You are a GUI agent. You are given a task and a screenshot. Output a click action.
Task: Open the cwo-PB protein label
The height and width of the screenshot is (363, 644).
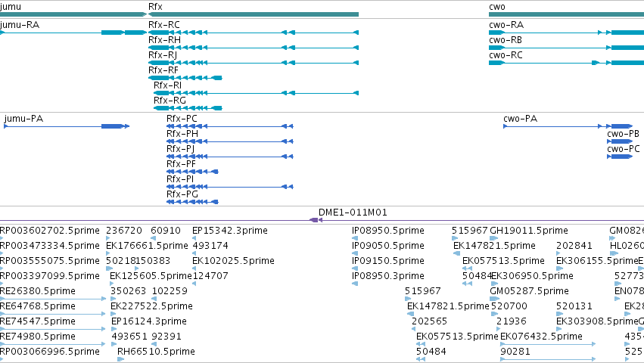coord(623,134)
